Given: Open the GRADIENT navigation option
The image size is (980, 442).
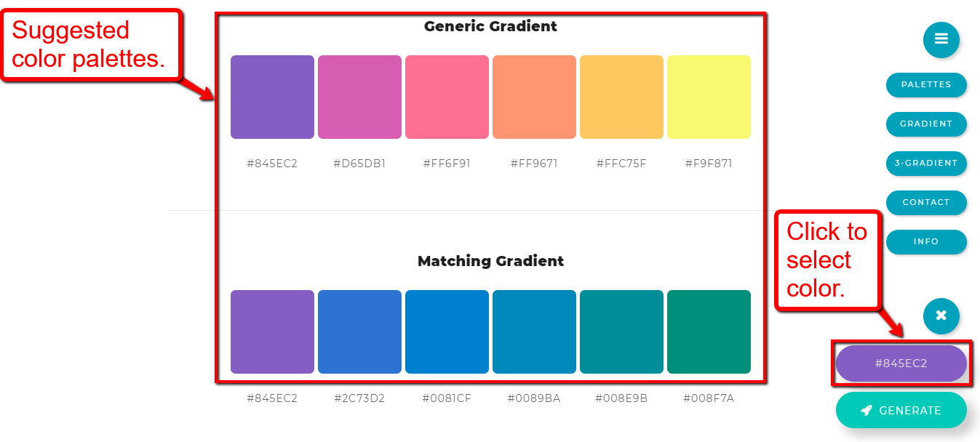Looking at the screenshot, I should (926, 124).
